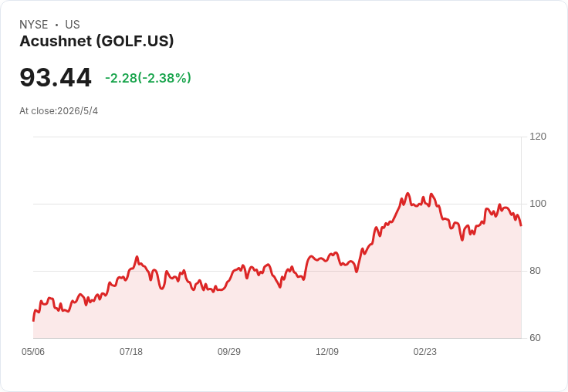Image resolution: width=568 pixels, height=392 pixels.
Task: Click the starting point of the red line
Action: [x=33, y=321]
